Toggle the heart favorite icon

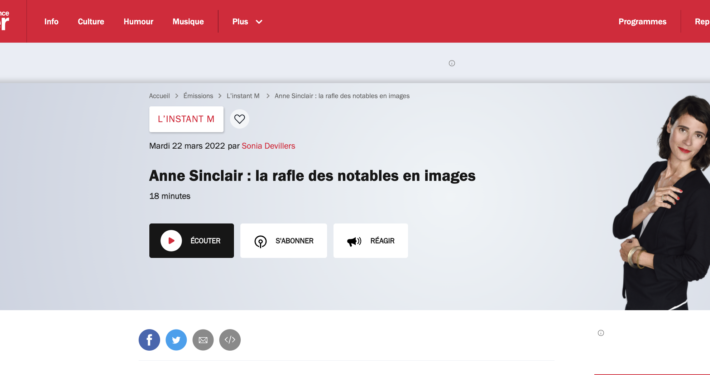(240, 119)
